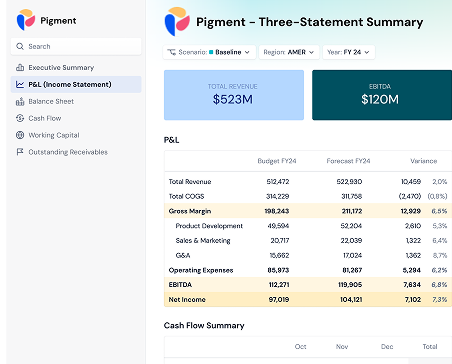Click the Cash Flow dollar icon
452x364 pixels.
point(20,118)
